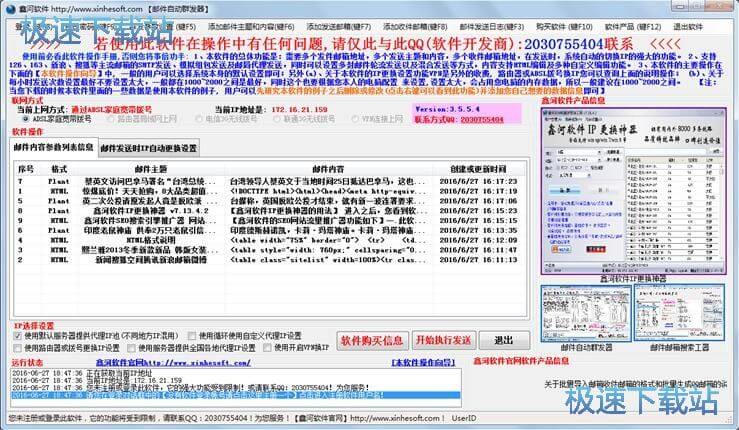Screen dimensions: 739x430
Task: Select the VPN连接上网 radio option
Action: (x=378, y=119)
